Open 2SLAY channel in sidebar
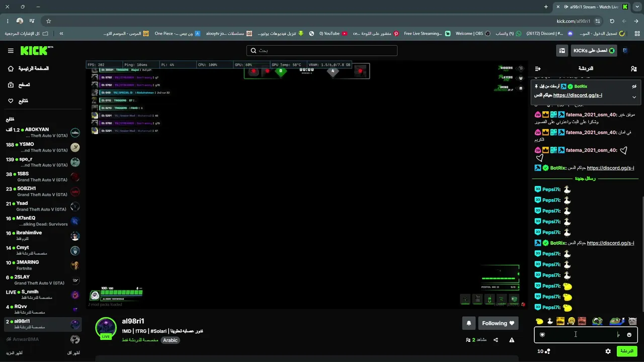Image resolution: width=644 pixels, height=362 pixels. [x=42, y=280]
